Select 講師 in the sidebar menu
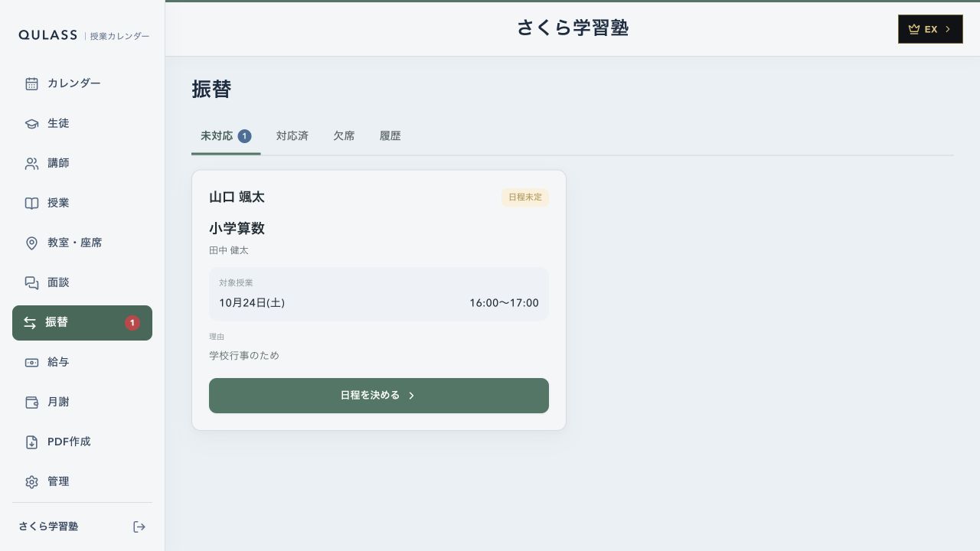This screenshot has width=980, height=551. pyautogui.click(x=82, y=163)
